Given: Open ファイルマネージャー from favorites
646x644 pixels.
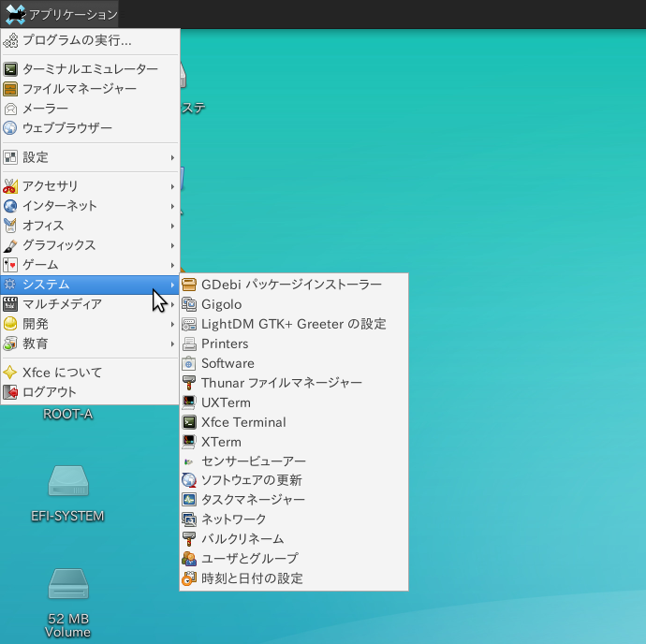Looking at the screenshot, I should [x=90, y=89].
